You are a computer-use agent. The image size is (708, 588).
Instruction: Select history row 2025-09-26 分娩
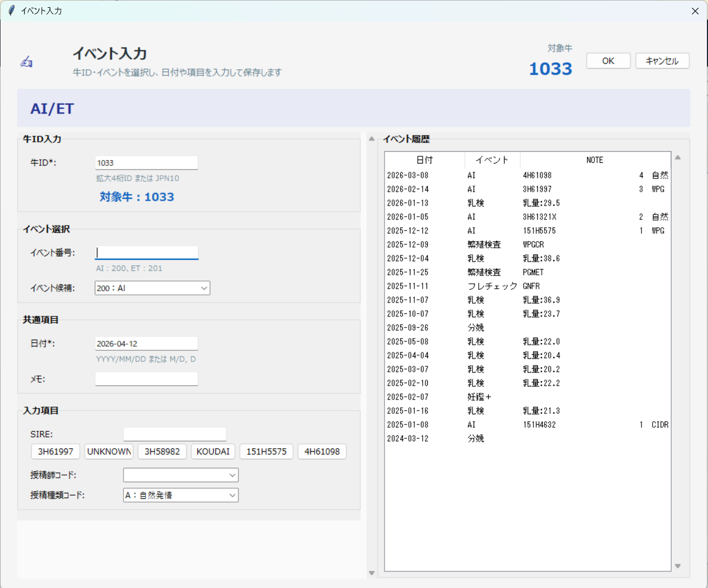(x=527, y=328)
